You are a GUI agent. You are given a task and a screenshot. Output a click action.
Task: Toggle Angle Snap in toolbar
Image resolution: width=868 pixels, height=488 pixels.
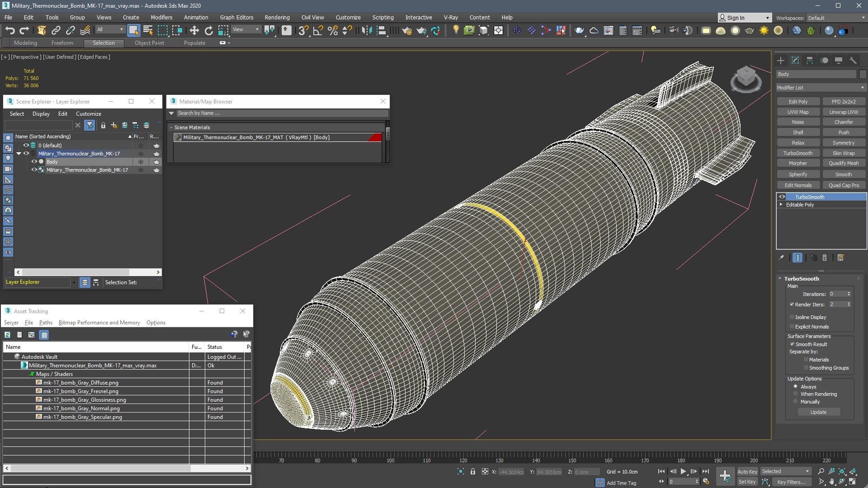coord(318,30)
